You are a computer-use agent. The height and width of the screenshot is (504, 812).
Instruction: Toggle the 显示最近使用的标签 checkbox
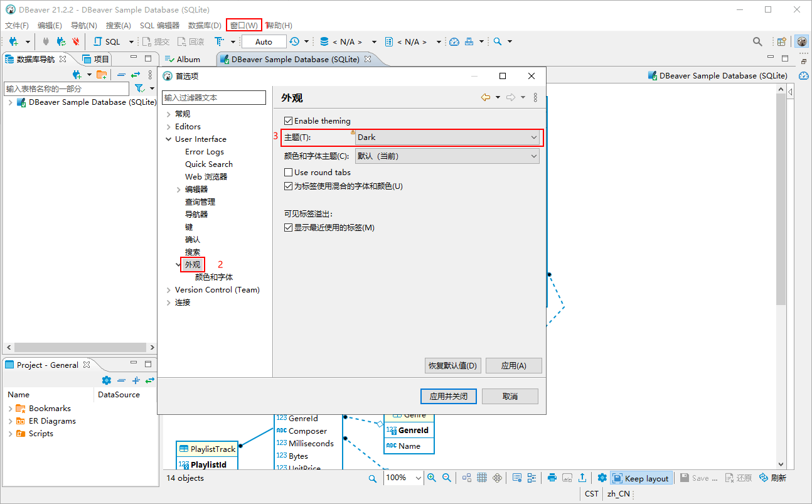click(288, 227)
